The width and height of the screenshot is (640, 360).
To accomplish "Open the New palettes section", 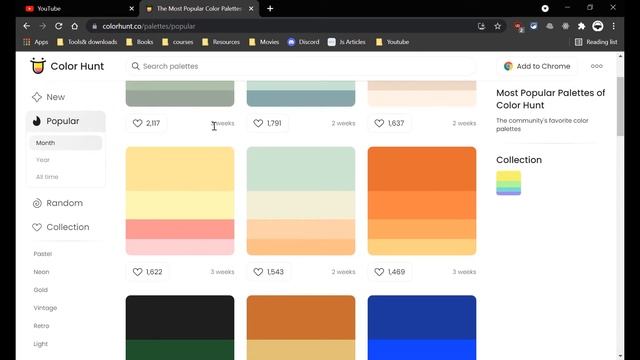I will (x=49, y=97).
